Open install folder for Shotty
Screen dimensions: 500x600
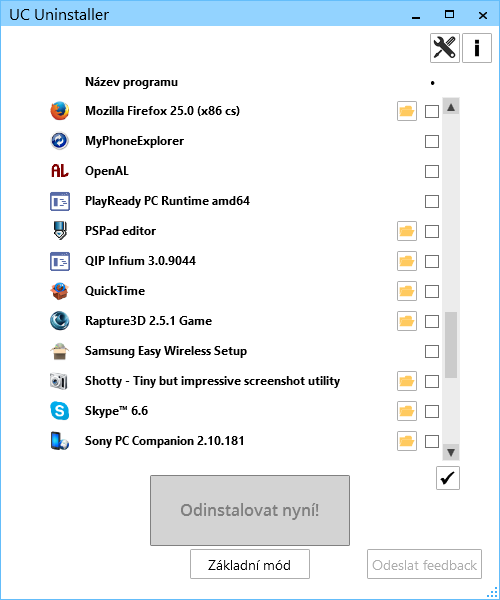[407, 381]
